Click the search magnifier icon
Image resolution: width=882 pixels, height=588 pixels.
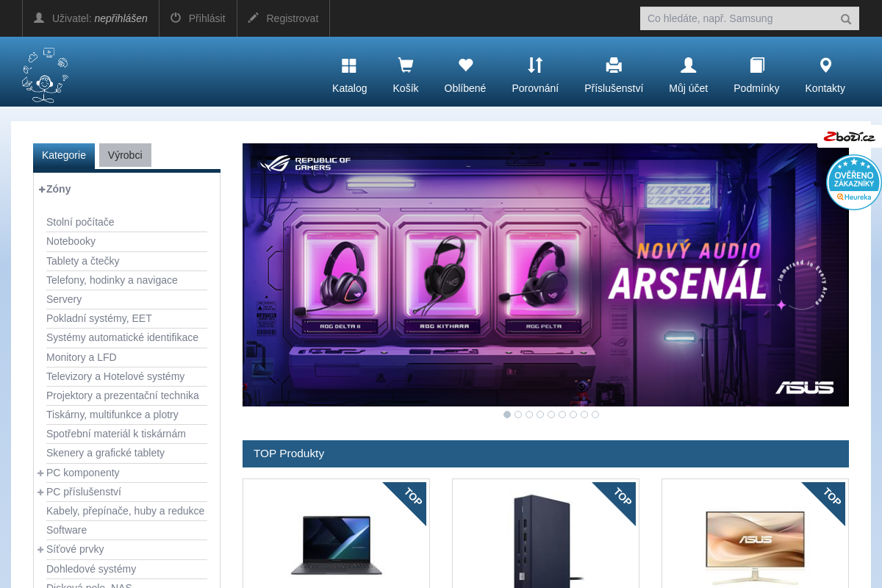coord(846,19)
